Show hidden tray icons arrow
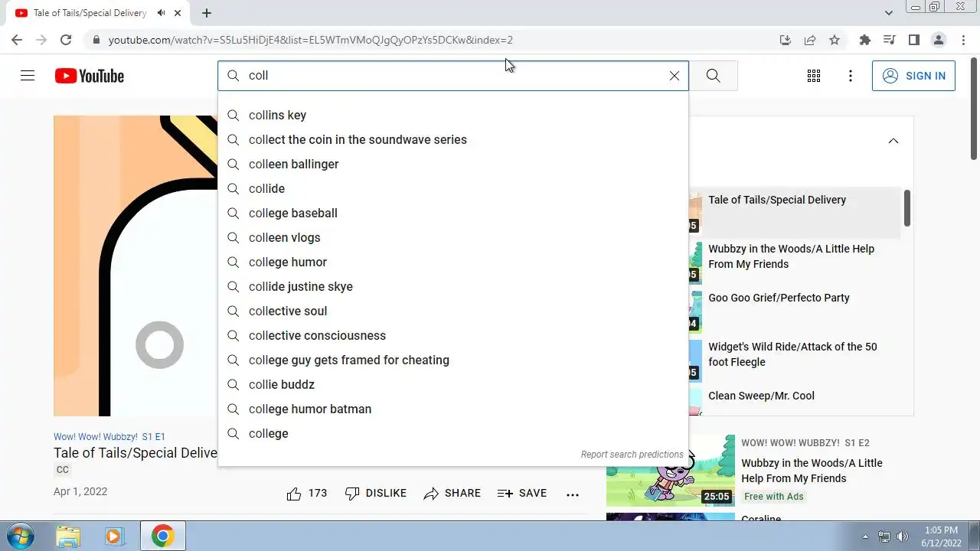Screen dimensions: 980x551 click(x=865, y=536)
